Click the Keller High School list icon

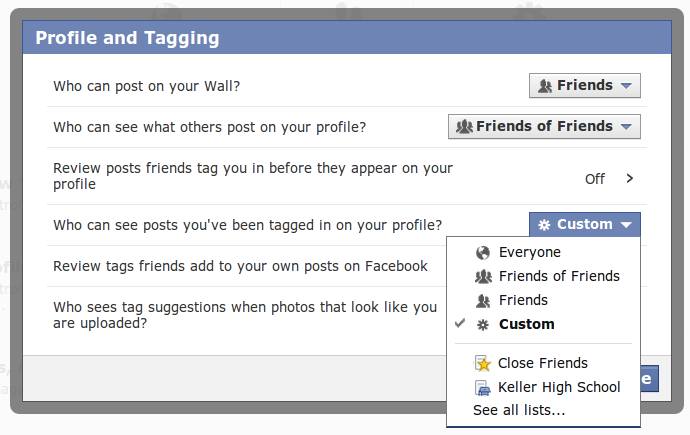click(x=483, y=387)
